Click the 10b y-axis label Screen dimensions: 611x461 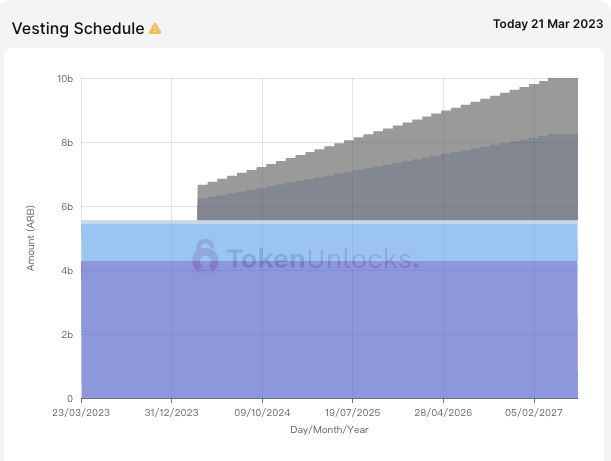pyautogui.click(x=64, y=78)
